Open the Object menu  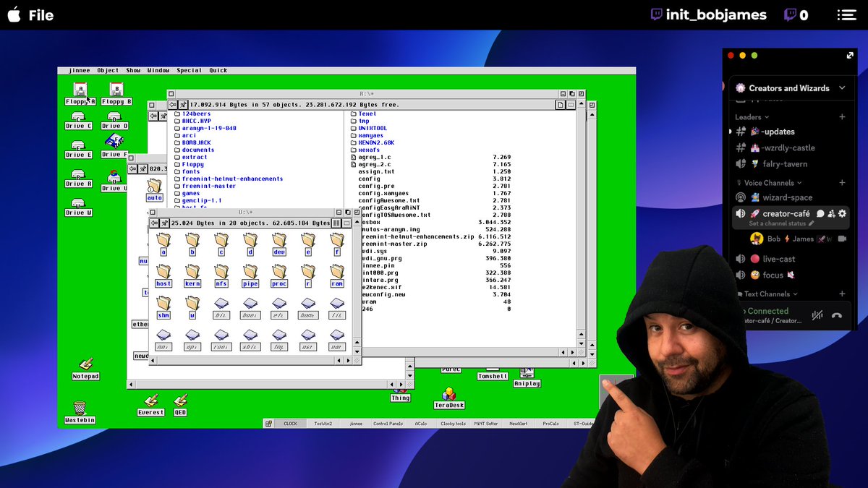pyautogui.click(x=108, y=71)
